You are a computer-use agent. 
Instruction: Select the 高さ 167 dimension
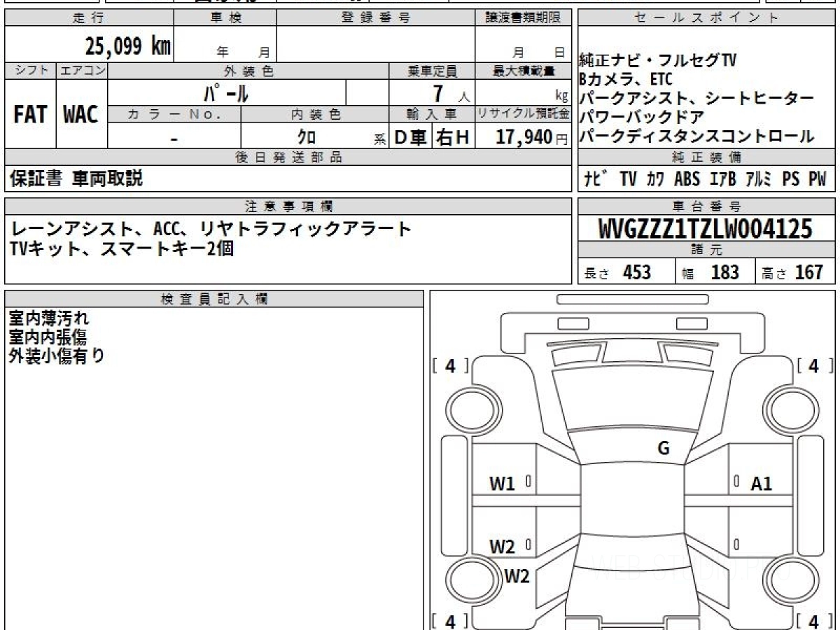(x=792, y=272)
